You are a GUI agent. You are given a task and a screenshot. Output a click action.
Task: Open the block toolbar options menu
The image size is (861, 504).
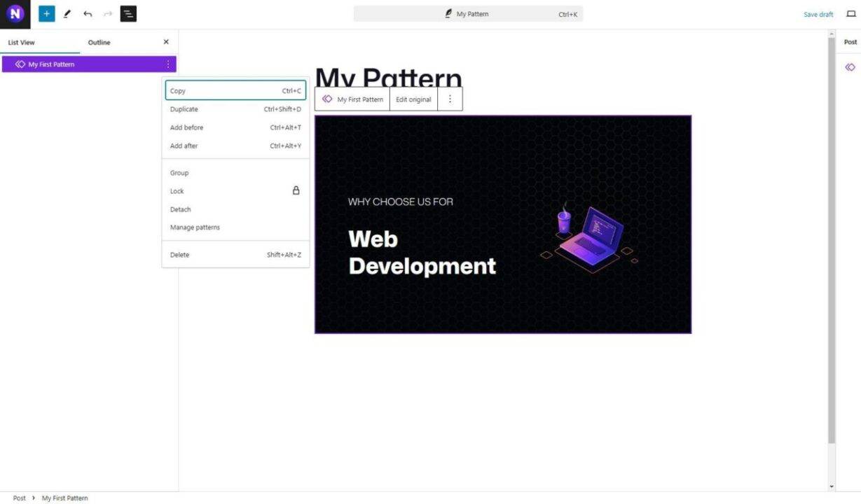[450, 99]
